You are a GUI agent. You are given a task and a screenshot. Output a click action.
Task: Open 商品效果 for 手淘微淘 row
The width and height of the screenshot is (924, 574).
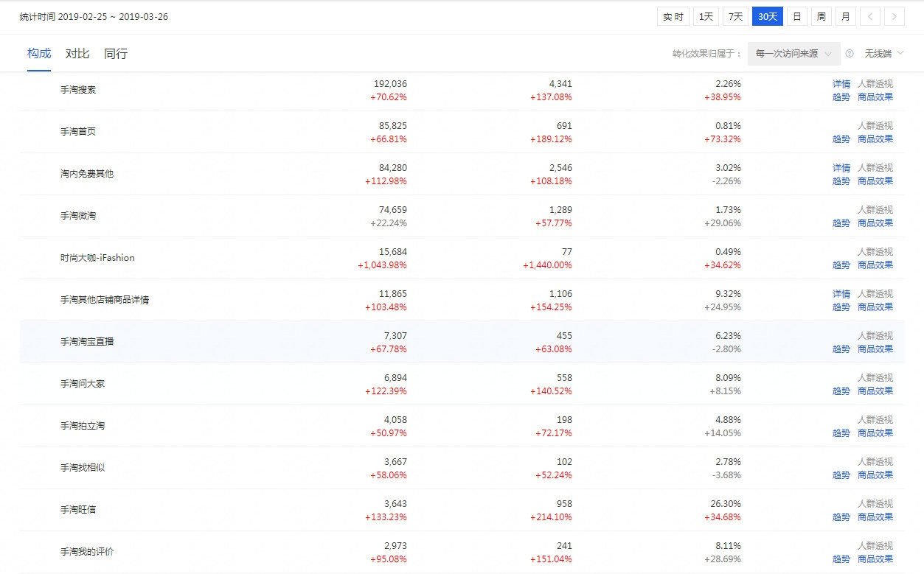(x=875, y=223)
